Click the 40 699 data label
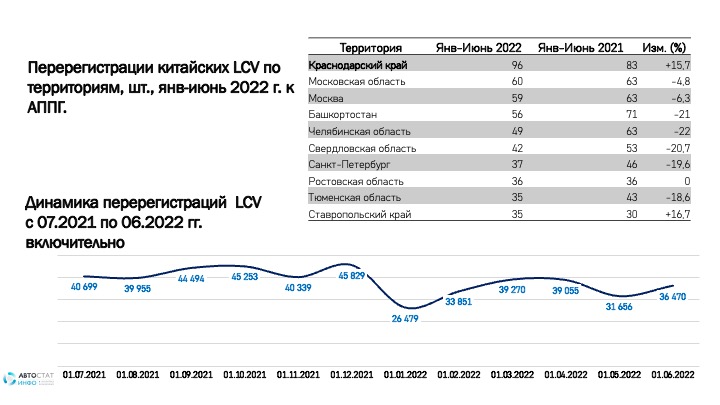This screenshot has width=720, height=405. click(84, 288)
